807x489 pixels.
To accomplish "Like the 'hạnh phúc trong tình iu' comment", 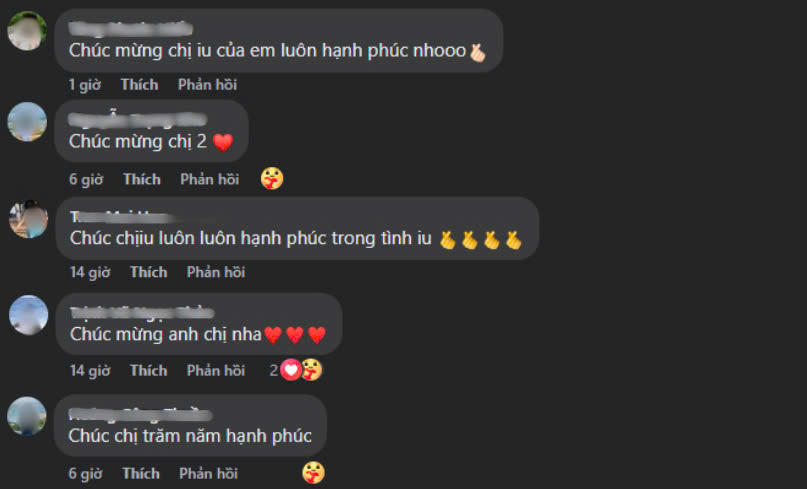I will 148,272.
